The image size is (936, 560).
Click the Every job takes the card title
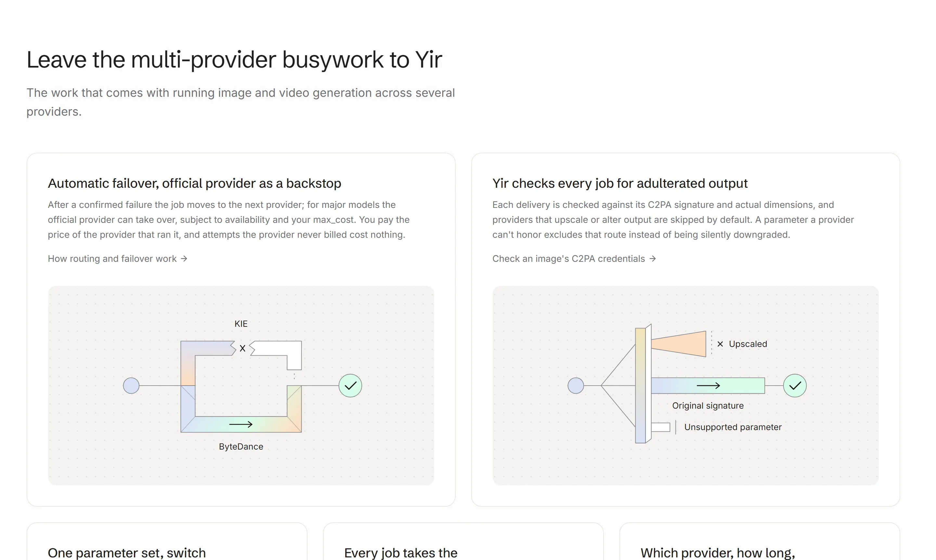click(401, 553)
